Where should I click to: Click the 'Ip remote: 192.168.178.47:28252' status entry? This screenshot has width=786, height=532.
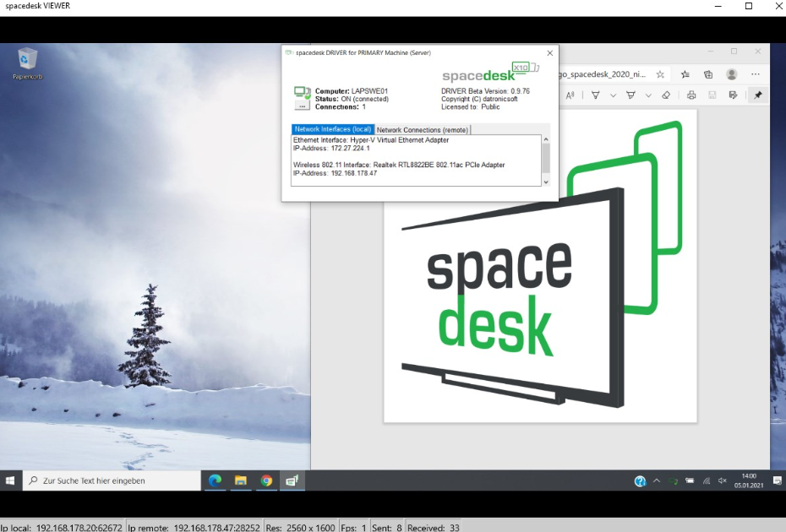(194, 527)
